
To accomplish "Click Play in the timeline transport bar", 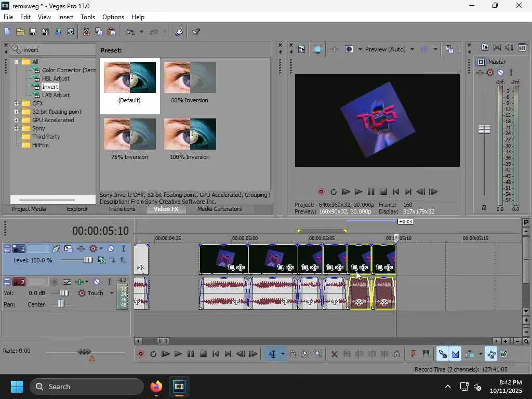I will 178,354.
